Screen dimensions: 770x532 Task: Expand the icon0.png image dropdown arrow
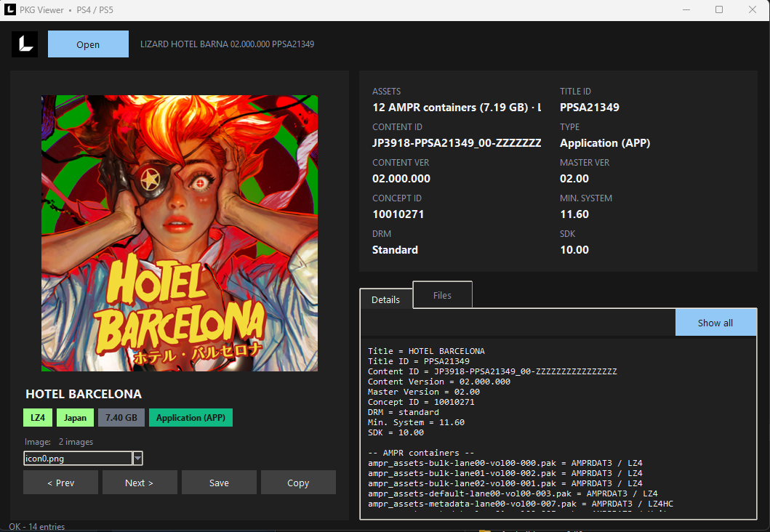pos(138,459)
